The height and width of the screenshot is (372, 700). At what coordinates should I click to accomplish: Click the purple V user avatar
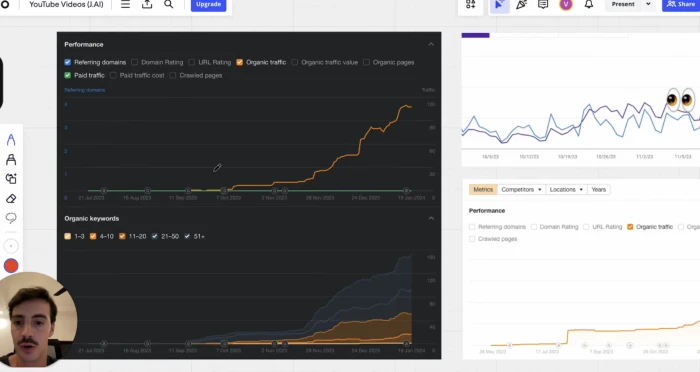tap(566, 4)
